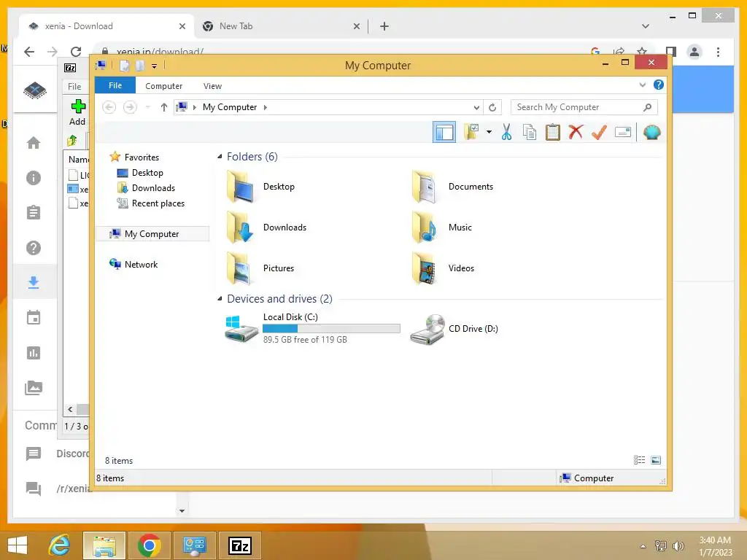The image size is (747, 560).
Task: Select the Local Disk (C:) drive
Action: coord(312,328)
